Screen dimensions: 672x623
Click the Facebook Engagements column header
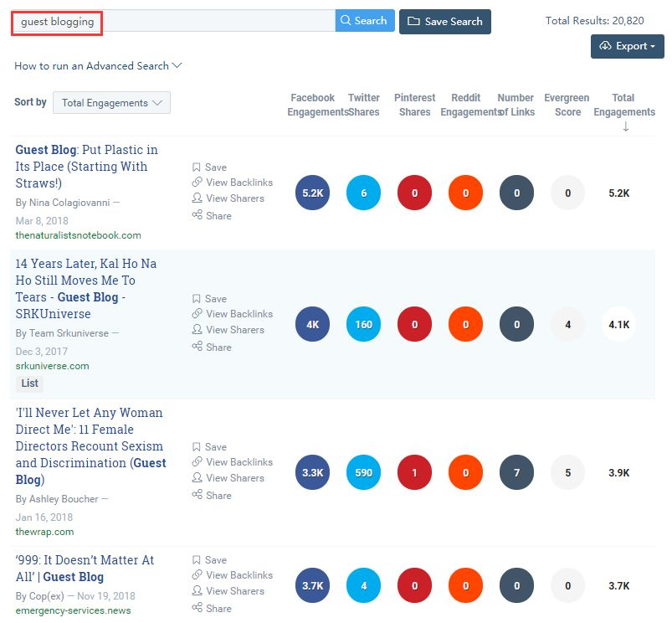[317, 105]
